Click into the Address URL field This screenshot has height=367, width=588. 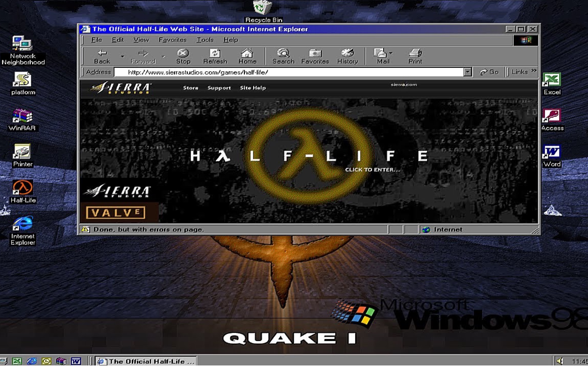click(x=289, y=72)
